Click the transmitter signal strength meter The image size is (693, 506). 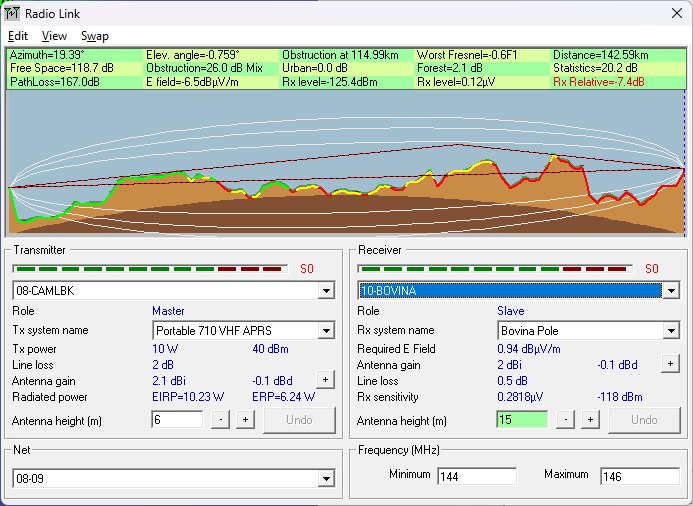click(150, 269)
